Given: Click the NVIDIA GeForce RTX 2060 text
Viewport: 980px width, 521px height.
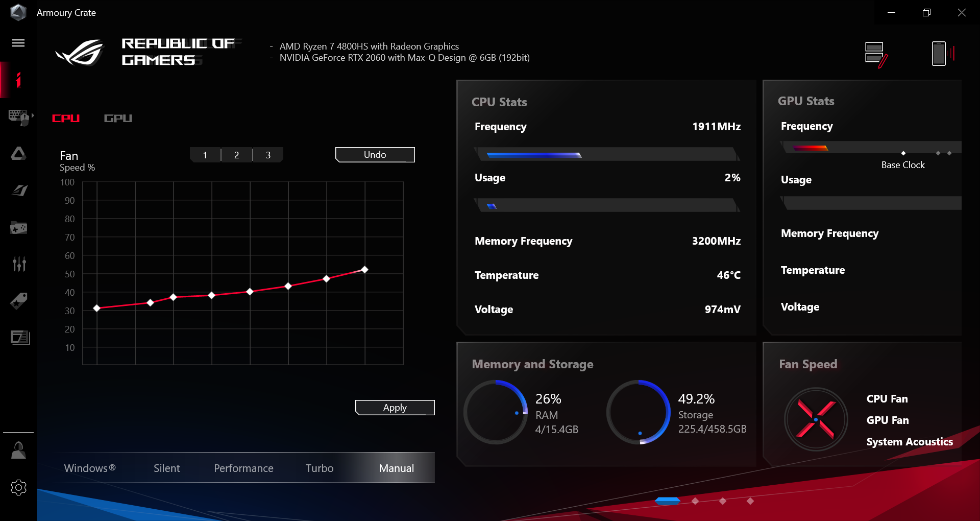Looking at the screenshot, I should click(x=405, y=58).
